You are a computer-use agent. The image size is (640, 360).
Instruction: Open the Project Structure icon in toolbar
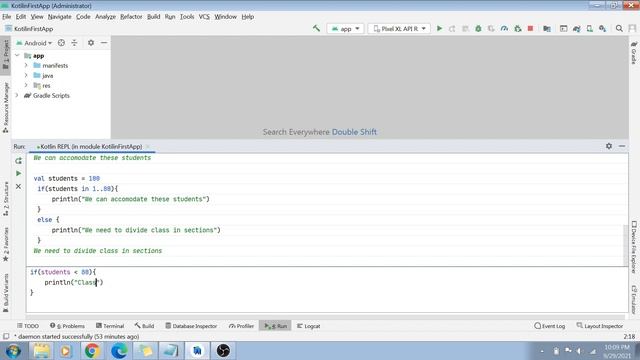point(547,29)
